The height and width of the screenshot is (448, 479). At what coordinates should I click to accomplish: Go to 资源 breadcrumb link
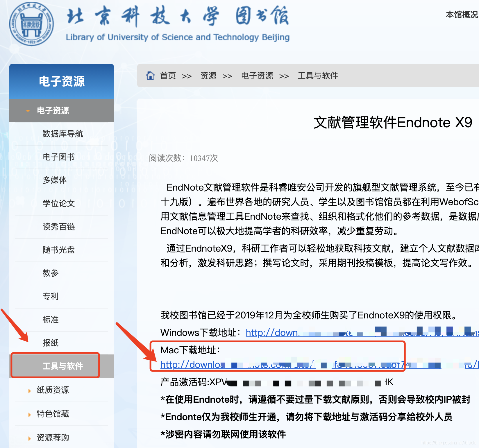point(208,76)
